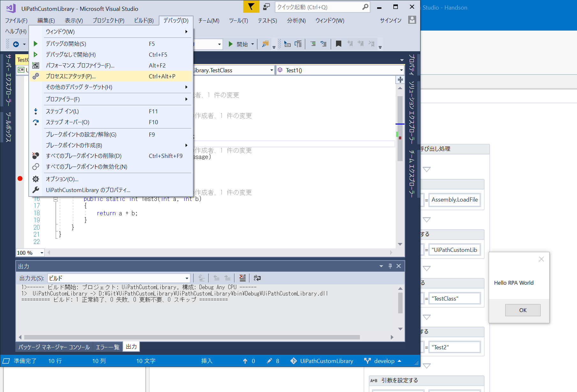Click the next bookmark icon
This screenshot has width=577, height=392.
tap(361, 44)
